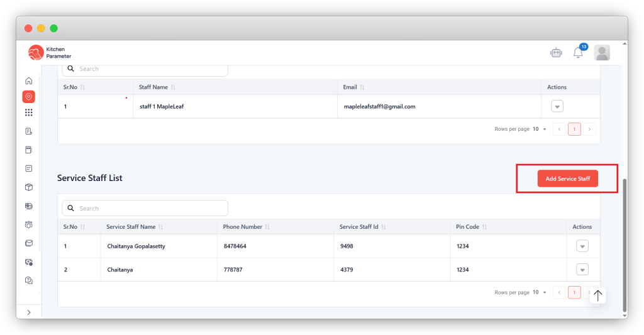Open the help chat icon in sidebar
The image size is (644, 335).
28,280
